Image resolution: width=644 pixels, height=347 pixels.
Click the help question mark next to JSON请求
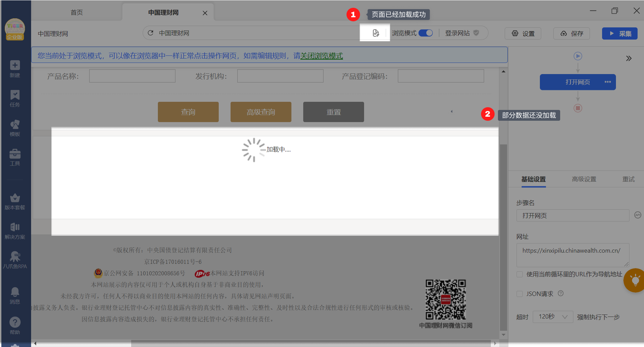coord(560,293)
